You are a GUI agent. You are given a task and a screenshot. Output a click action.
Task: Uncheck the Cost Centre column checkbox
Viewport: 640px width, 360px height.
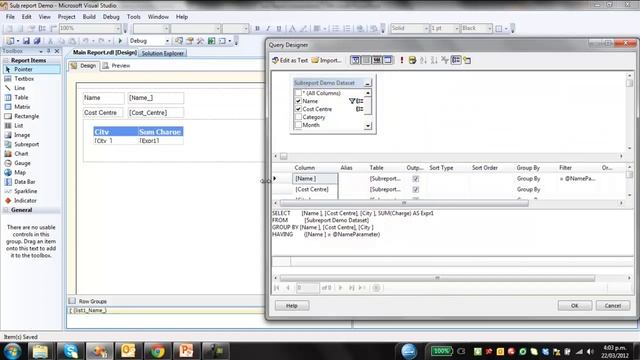coord(298,109)
